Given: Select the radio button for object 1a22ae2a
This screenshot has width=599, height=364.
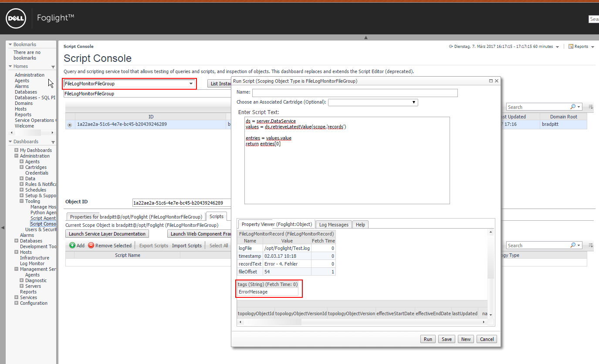Looking at the screenshot, I should (70, 125).
